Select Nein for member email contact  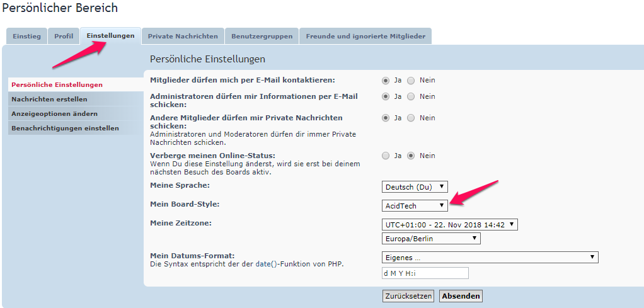pyautogui.click(x=411, y=81)
